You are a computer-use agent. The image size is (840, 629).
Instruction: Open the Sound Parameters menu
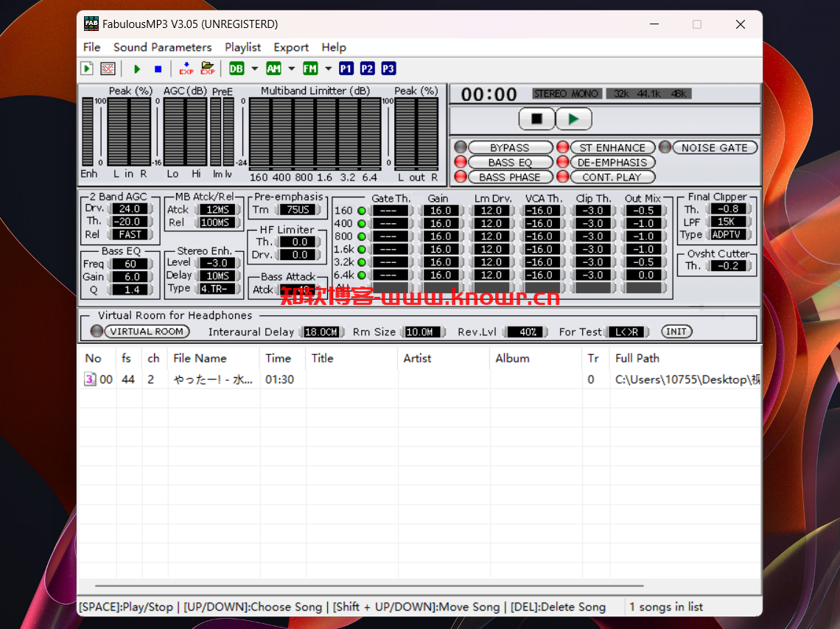pos(162,47)
